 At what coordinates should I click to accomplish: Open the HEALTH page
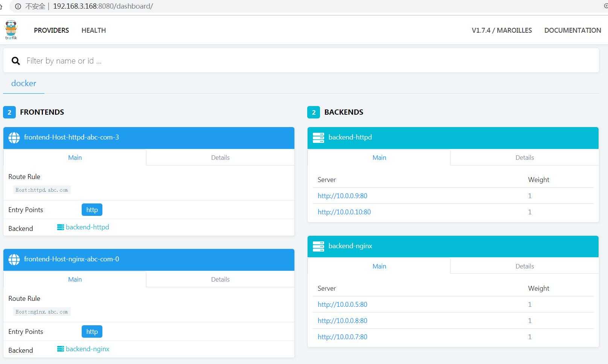pyautogui.click(x=93, y=30)
